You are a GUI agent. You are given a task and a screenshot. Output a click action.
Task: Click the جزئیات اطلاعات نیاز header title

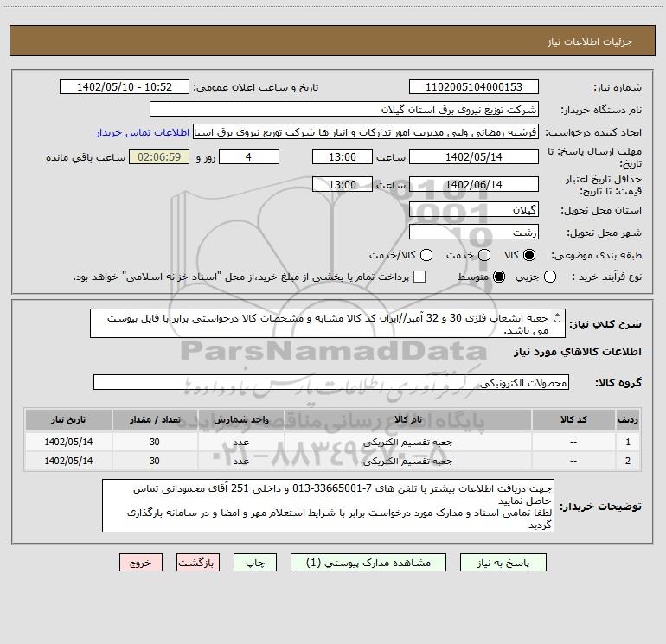590,41
